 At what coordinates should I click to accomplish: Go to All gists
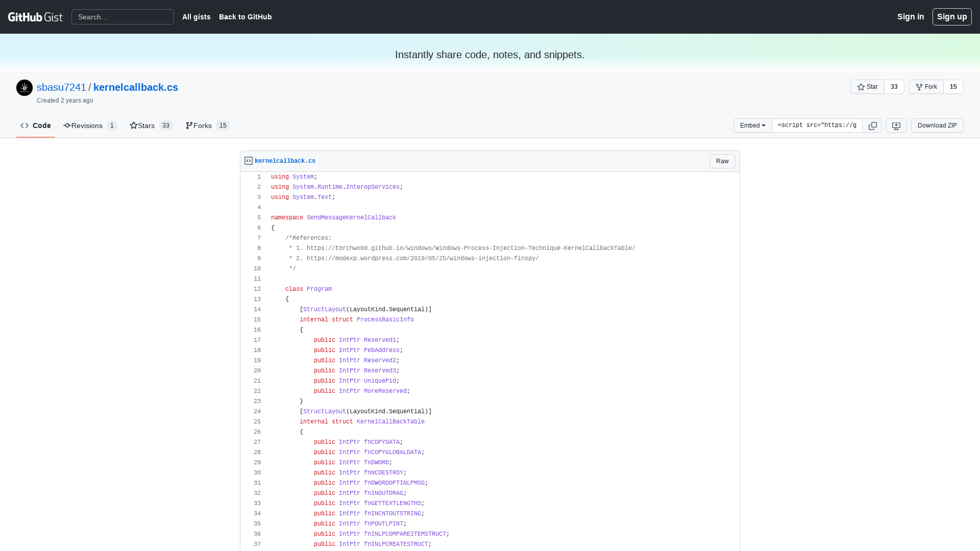click(x=197, y=17)
